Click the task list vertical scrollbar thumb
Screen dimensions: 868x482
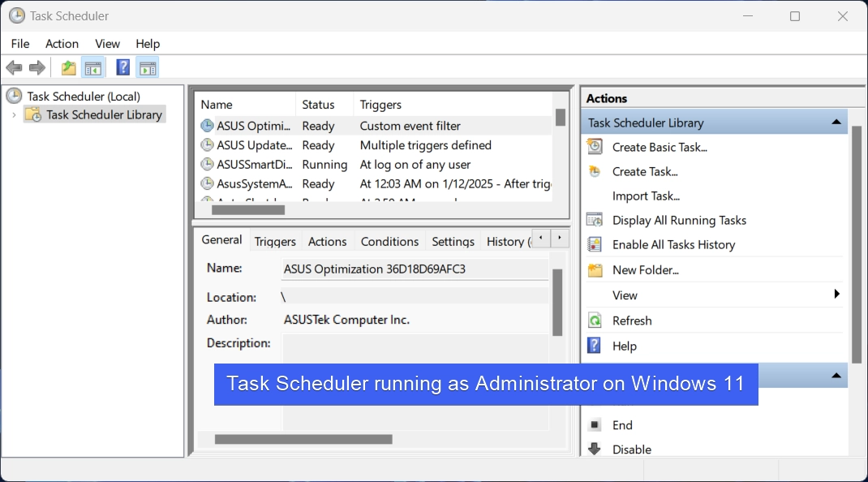(x=561, y=117)
